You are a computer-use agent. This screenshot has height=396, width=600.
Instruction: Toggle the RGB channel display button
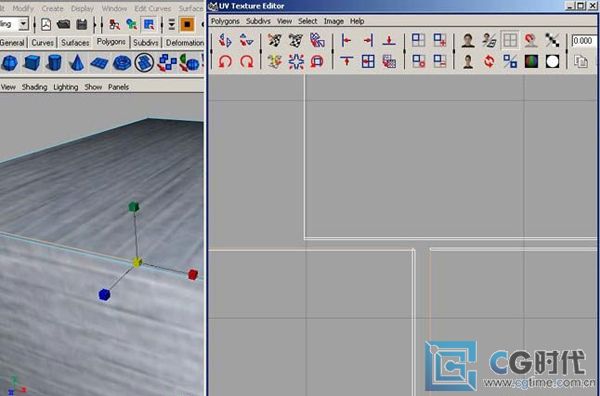point(531,61)
